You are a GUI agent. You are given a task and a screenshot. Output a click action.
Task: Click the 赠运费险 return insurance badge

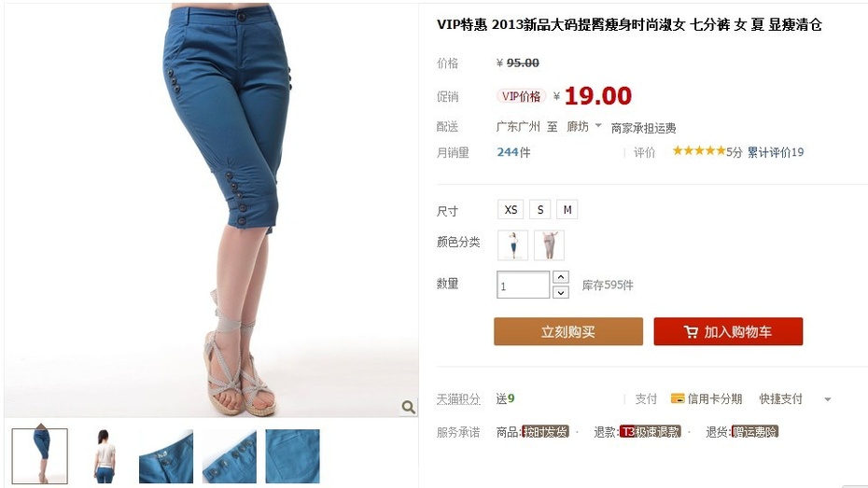click(x=754, y=432)
